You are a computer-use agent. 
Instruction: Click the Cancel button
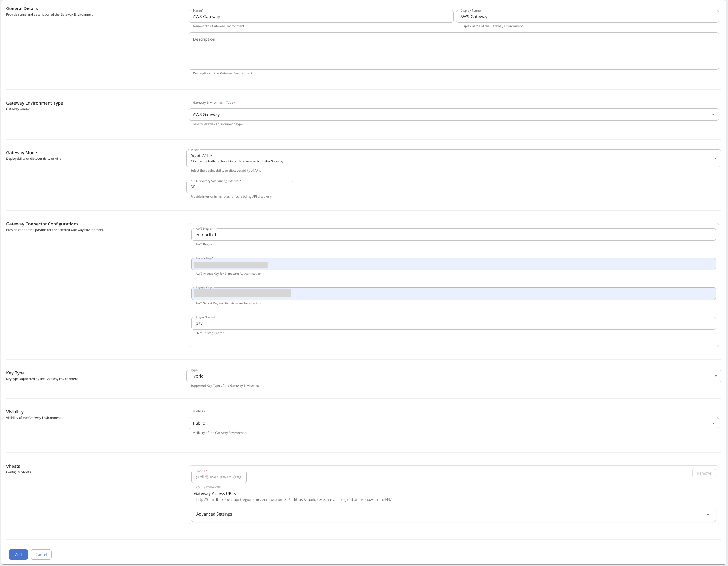pos(41,554)
